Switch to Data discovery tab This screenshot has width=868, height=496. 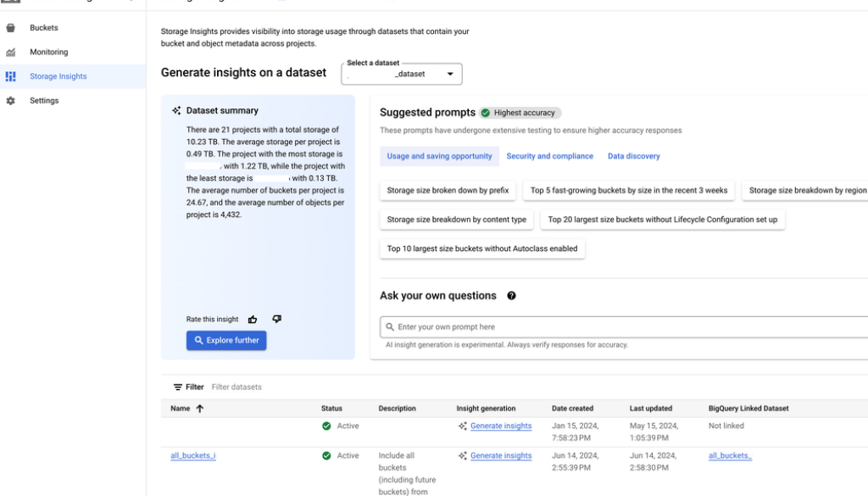pyautogui.click(x=633, y=156)
